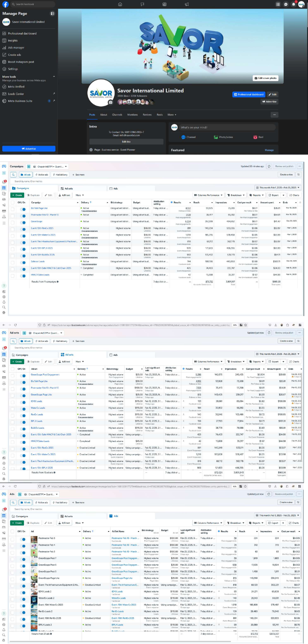Click the Professional dashboard blue button
Image resolution: width=308 pixels, height=644 pixels.
(248, 94)
